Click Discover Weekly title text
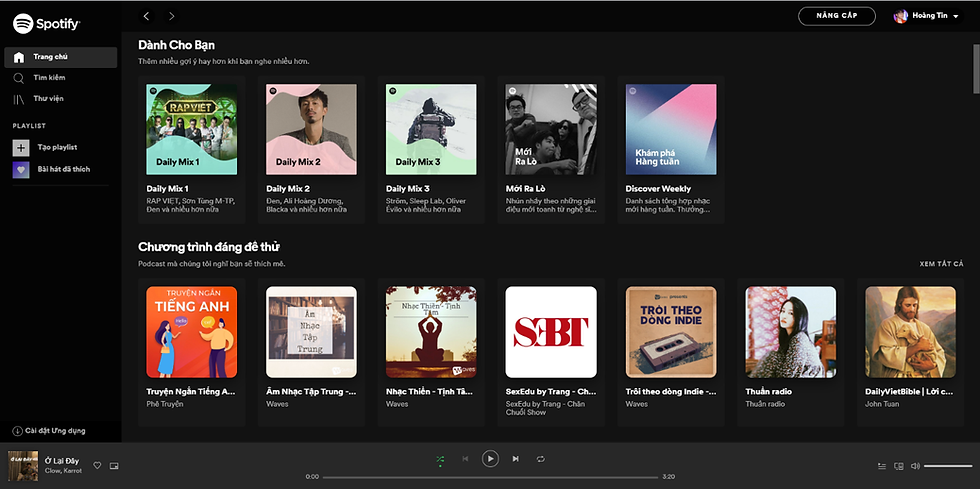This screenshot has height=489, width=980. tap(658, 189)
